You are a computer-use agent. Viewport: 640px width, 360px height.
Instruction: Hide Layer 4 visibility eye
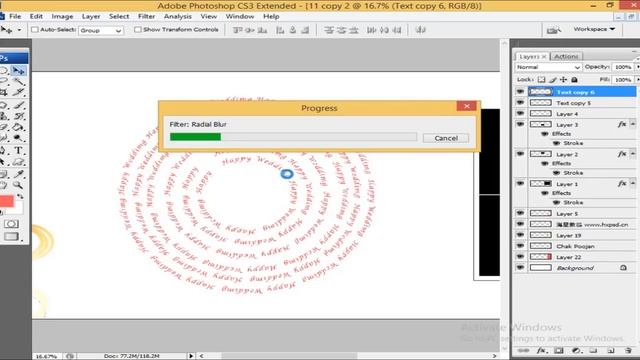520,113
